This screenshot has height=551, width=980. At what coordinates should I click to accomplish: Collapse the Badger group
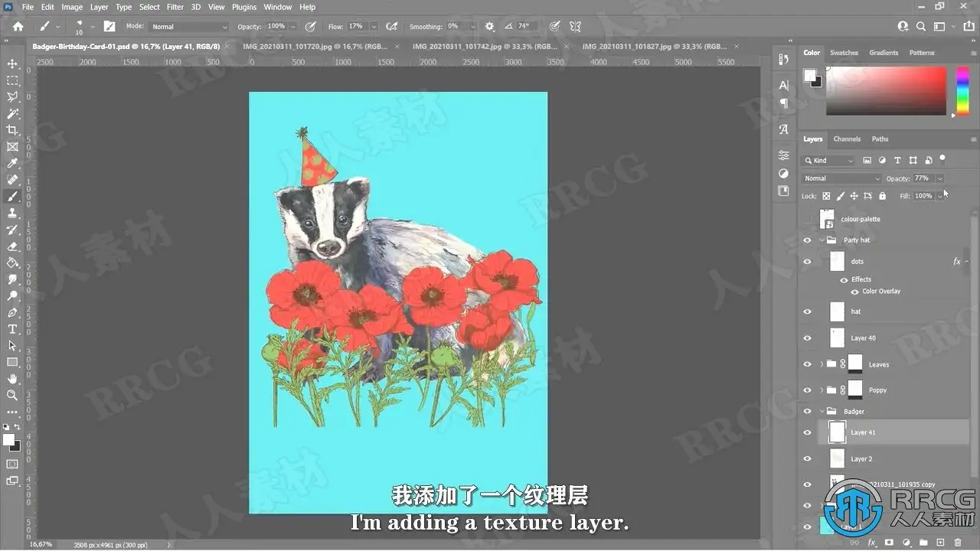click(822, 412)
